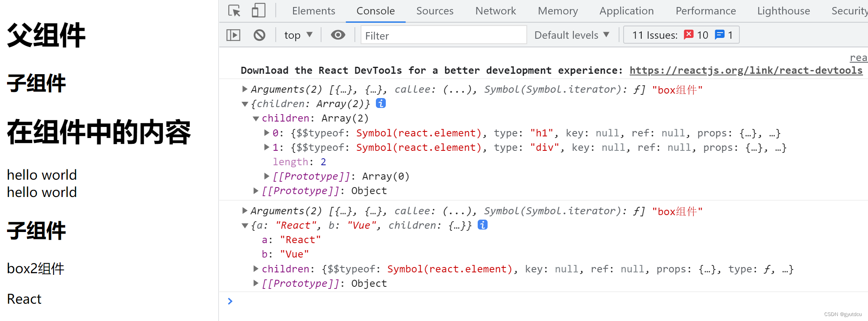Screen dimensions: 868x321
Task: Activate the inspect element picker icon
Action: tap(235, 11)
